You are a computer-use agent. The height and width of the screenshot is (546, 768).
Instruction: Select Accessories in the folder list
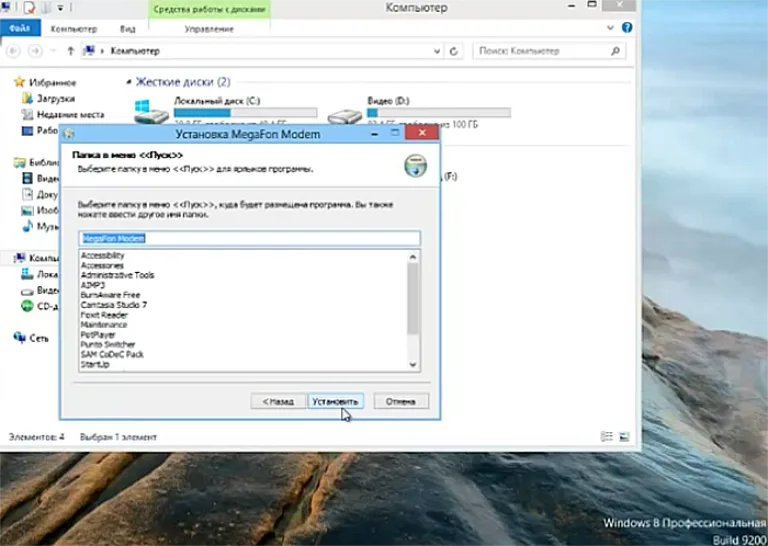coord(102,265)
